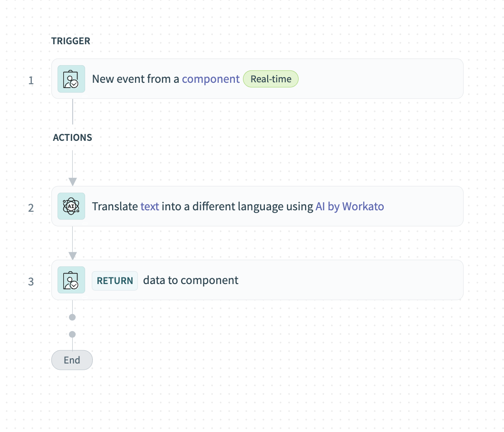Click the ACTIONS section label

(72, 137)
